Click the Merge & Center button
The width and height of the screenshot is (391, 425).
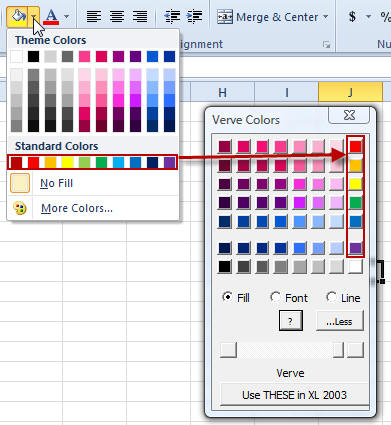point(268,17)
